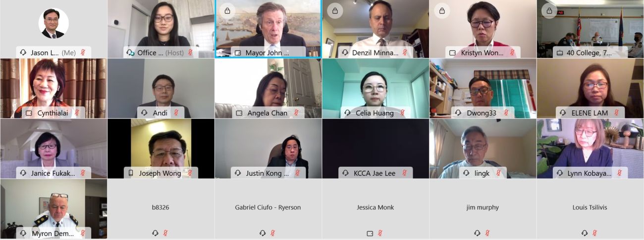Click the lock icon on Denzil Minnan's video

point(335,11)
